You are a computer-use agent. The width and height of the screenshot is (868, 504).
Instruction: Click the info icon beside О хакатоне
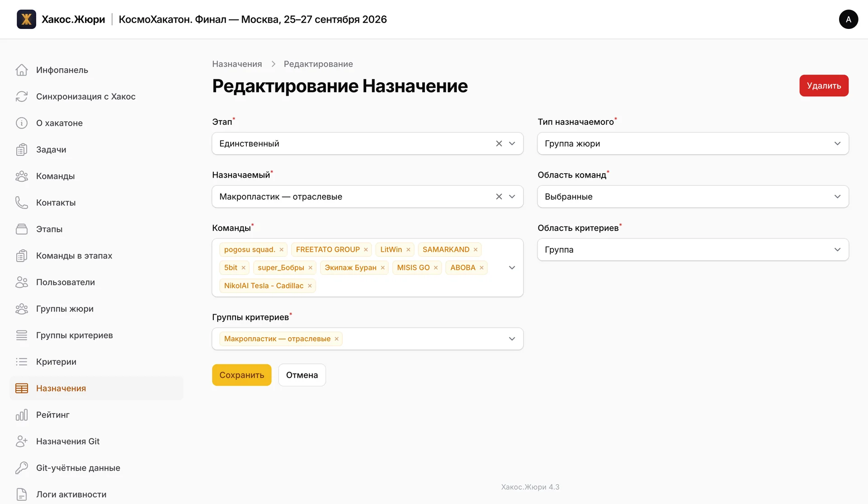click(22, 123)
